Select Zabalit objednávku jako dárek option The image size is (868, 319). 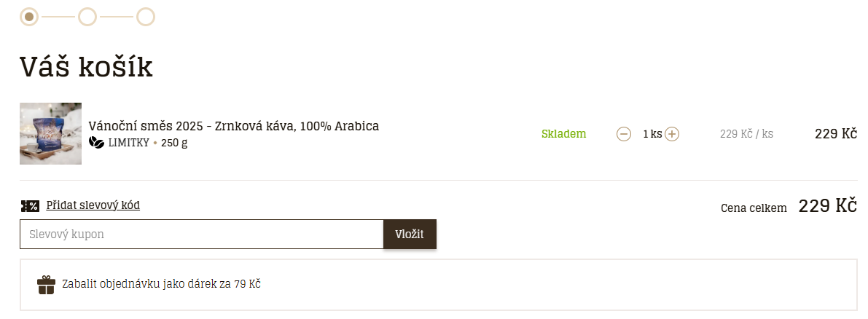pos(161,284)
